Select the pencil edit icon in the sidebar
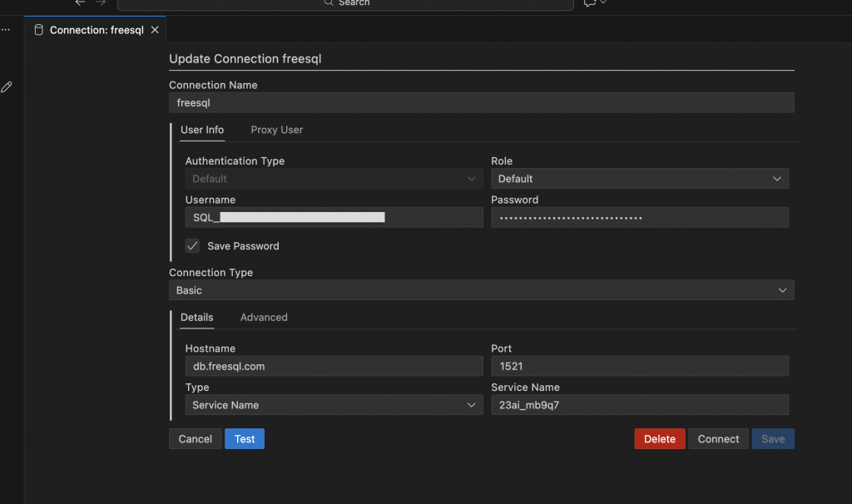 [x=7, y=86]
